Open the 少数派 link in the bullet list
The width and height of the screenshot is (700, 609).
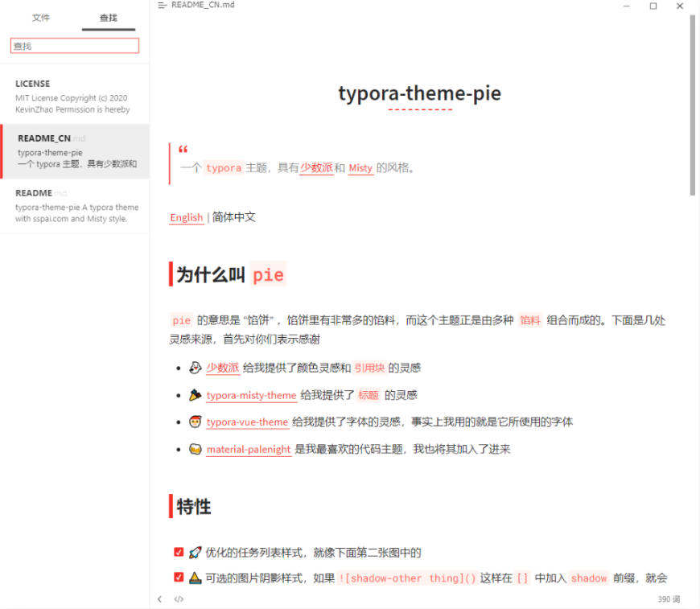223,368
